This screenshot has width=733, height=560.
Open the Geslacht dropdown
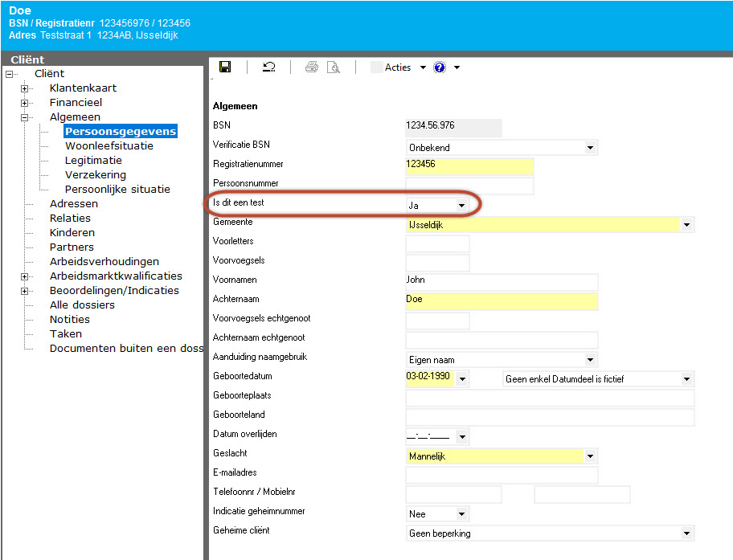click(x=590, y=456)
